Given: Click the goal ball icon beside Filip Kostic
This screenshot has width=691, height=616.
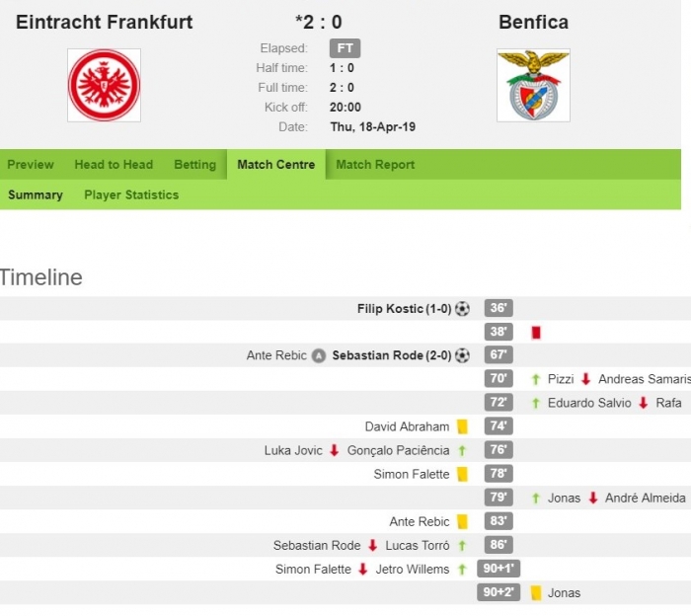Looking at the screenshot, I should pyautogui.click(x=462, y=308).
